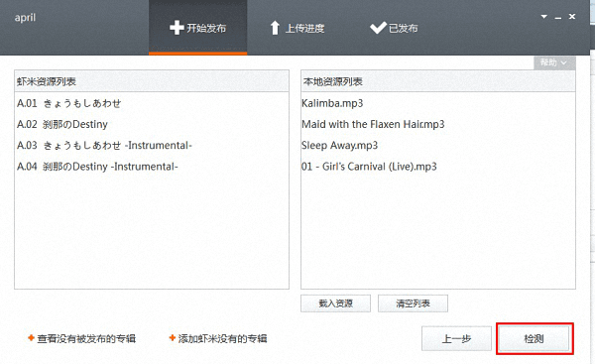This screenshot has width=595, height=364.
Task: Click the 检测 button
Action: pyautogui.click(x=535, y=338)
